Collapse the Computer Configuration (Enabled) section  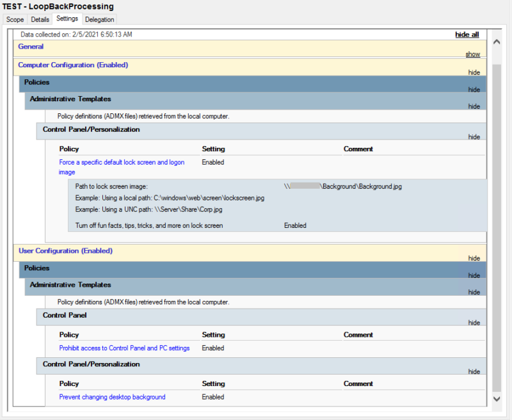474,72
